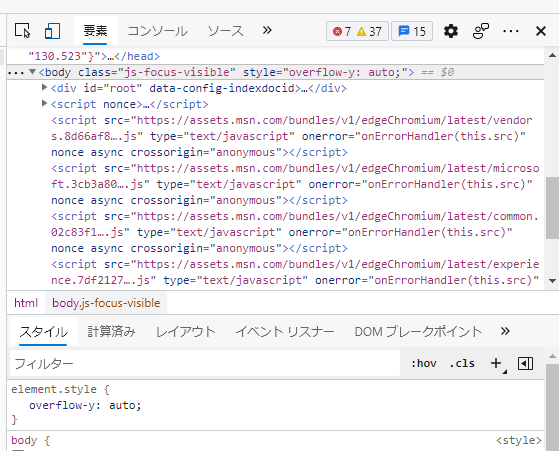
Task: Show more DevTools tabs chevron
Action: (x=267, y=30)
